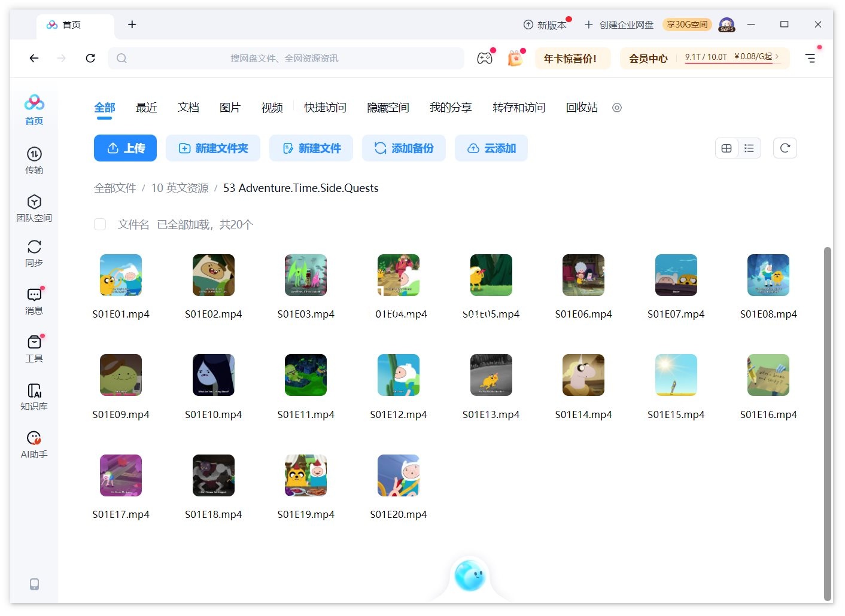Image resolution: width=845 pixels, height=616 pixels.
Task: Open the 消息 messages section
Action: (x=34, y=301)
